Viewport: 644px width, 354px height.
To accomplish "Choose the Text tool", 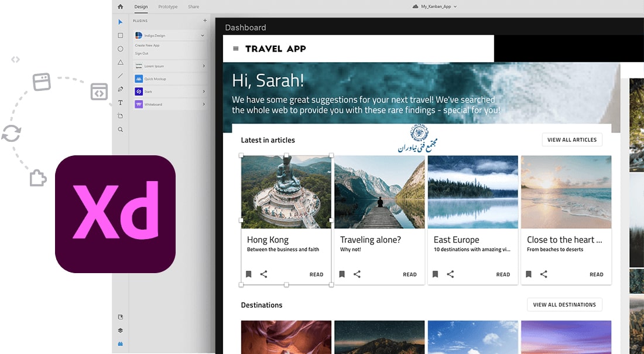I will click(121, 103).
